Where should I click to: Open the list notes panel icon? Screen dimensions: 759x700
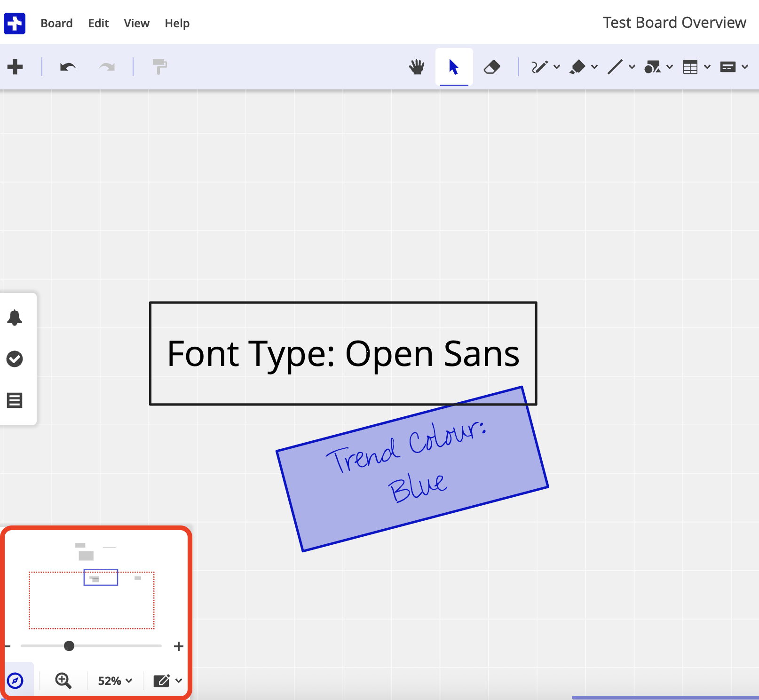[x=15, y=400]
